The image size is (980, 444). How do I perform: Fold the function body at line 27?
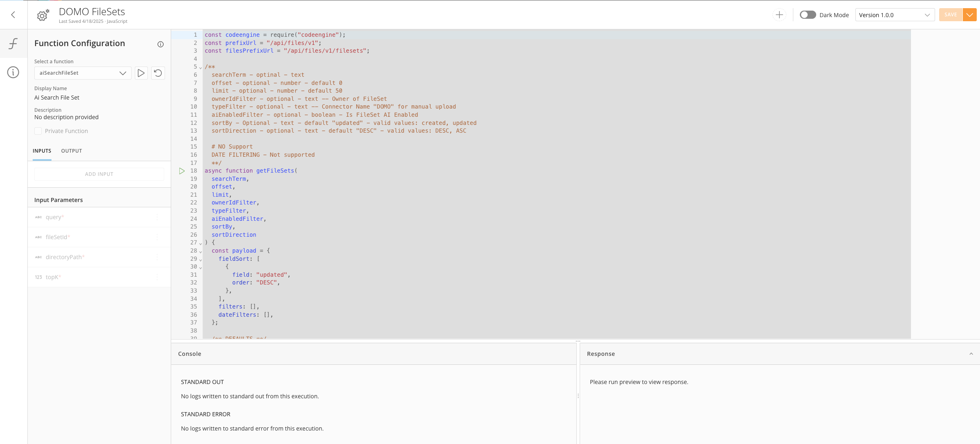click(201, 243)
